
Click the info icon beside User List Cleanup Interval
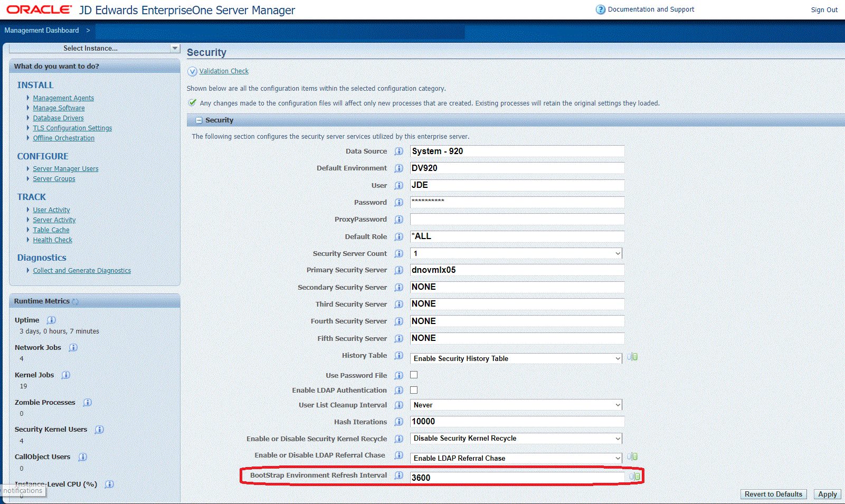tap(399, 405)
